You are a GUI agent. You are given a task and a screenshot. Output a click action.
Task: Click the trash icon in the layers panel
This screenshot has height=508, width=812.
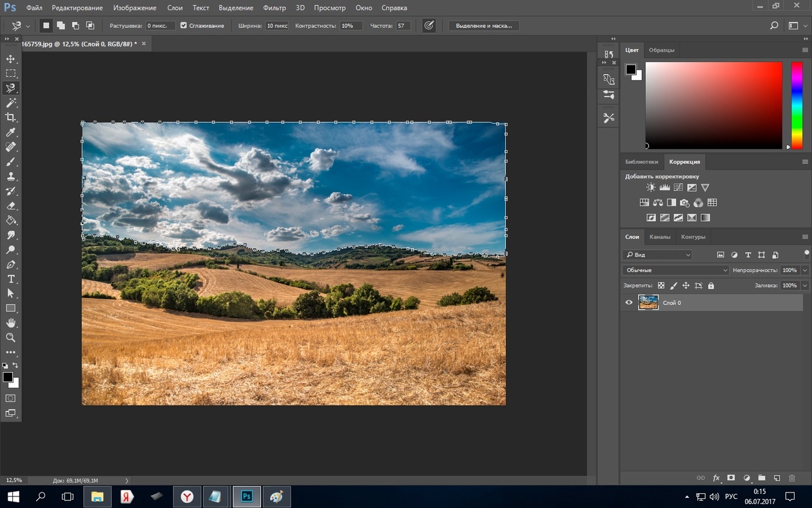792,478
